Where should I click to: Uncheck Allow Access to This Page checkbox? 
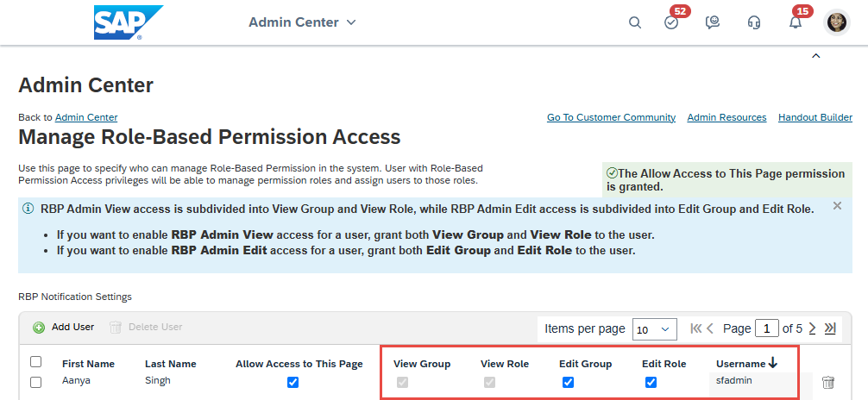click(293, 382)
